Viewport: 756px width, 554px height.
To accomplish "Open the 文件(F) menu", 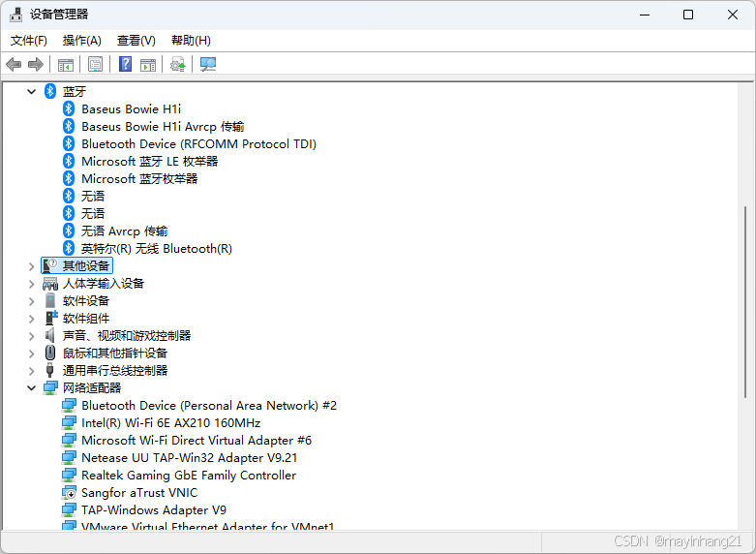I will [29, 41].
